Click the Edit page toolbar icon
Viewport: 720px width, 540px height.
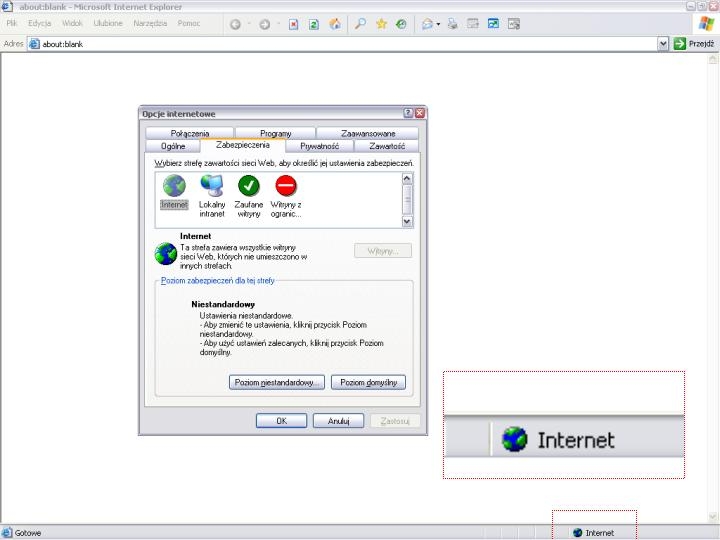[x=473, y=23]
